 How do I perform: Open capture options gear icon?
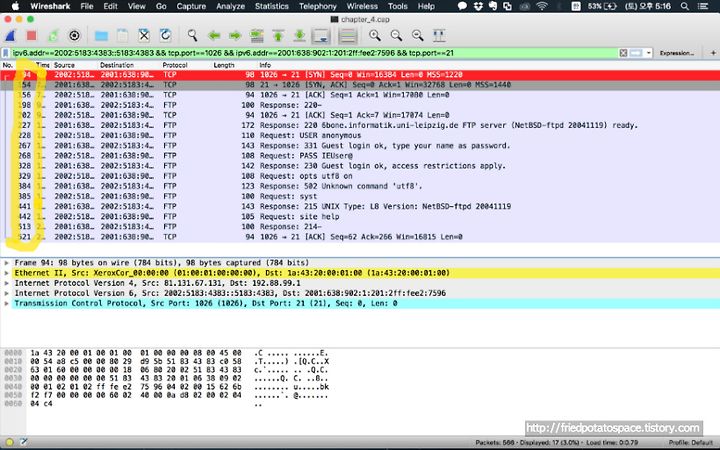coord(74,35)
